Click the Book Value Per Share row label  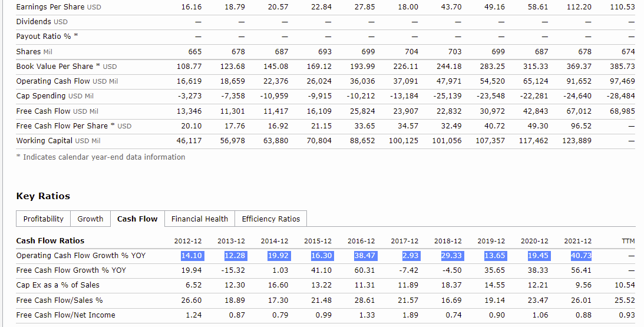pyautogui.click(x=66, y=66)
